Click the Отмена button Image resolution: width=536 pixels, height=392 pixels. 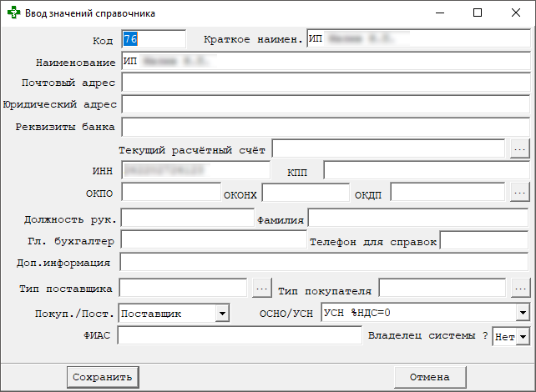430,377
